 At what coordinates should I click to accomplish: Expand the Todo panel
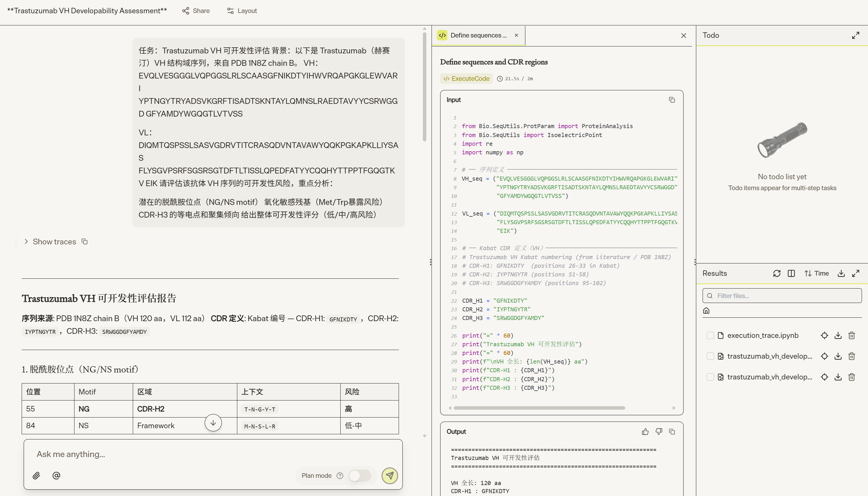point(855,35)
